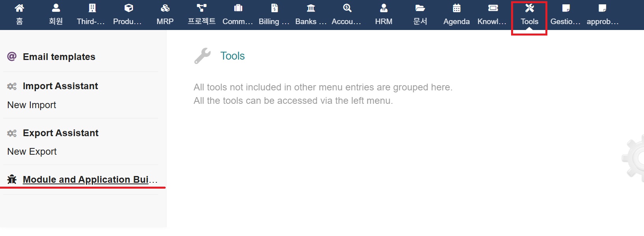Image resolution: width=644 pixels, height=236 pixels.
Task: Open the Export Assistant section
Action: (60, 133)
